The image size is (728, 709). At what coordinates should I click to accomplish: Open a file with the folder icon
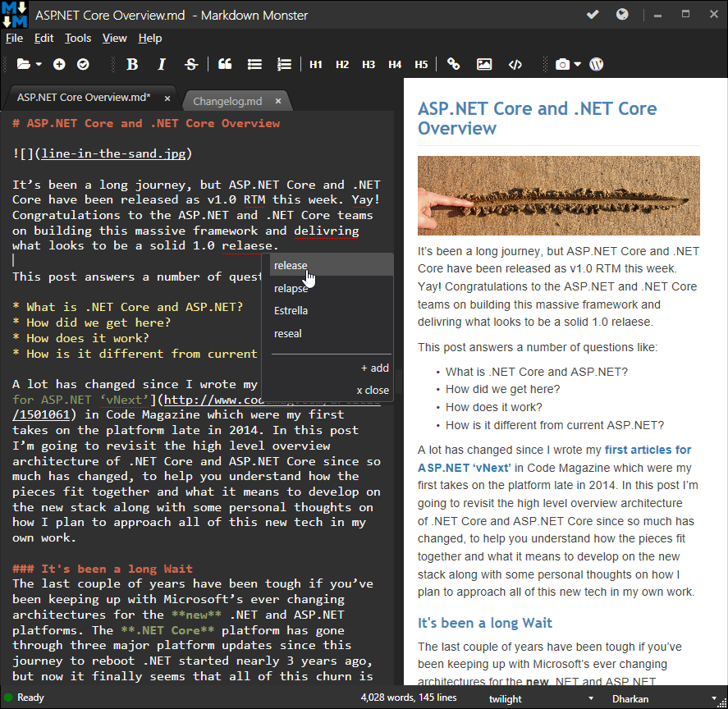pos(24,64)
